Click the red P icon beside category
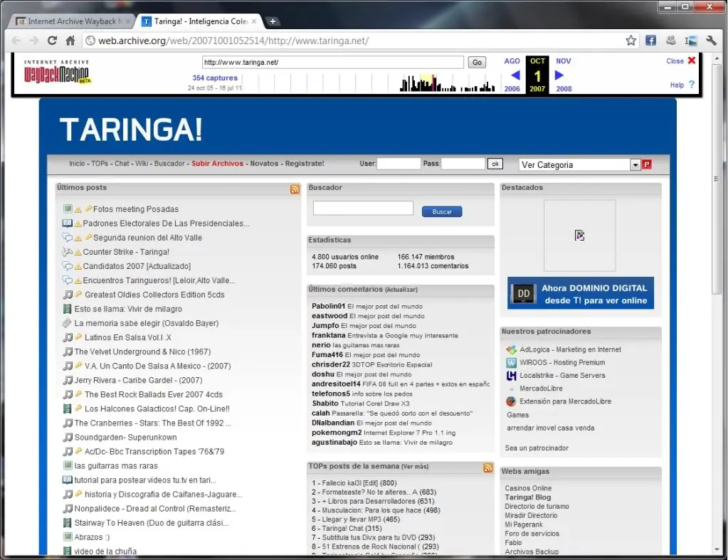The height and width of the screenshot is (560, 728). [647, 164]
